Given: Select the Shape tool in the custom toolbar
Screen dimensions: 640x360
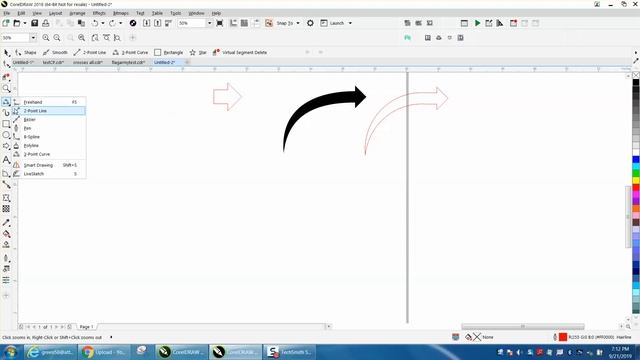Looking at the screenshot, I should (x=26, y=52).
